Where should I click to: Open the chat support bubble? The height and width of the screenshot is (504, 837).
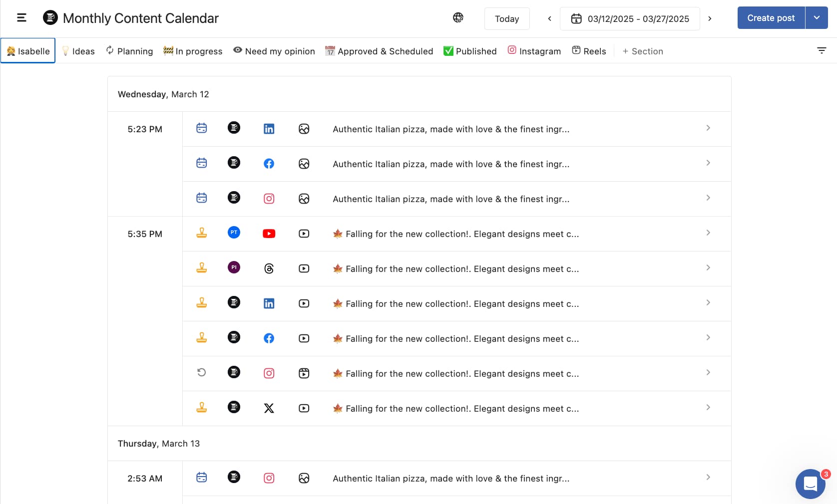[x=810, y=484]
